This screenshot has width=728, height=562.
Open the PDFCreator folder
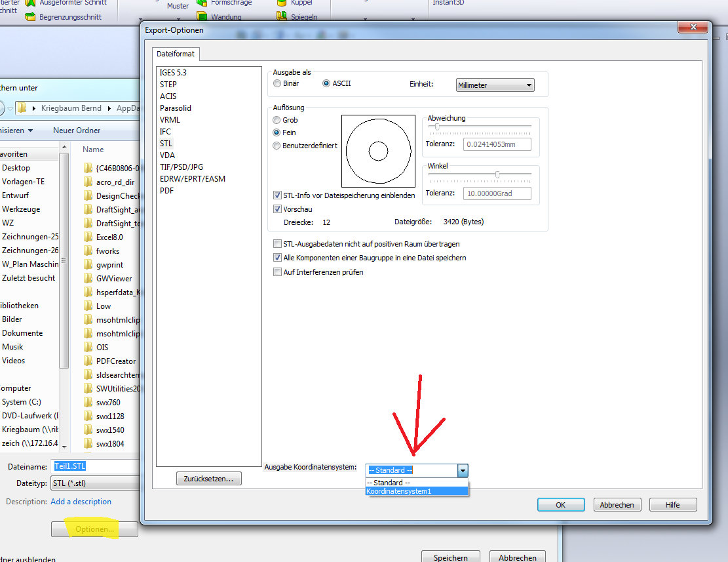click(x=110, y=361)
